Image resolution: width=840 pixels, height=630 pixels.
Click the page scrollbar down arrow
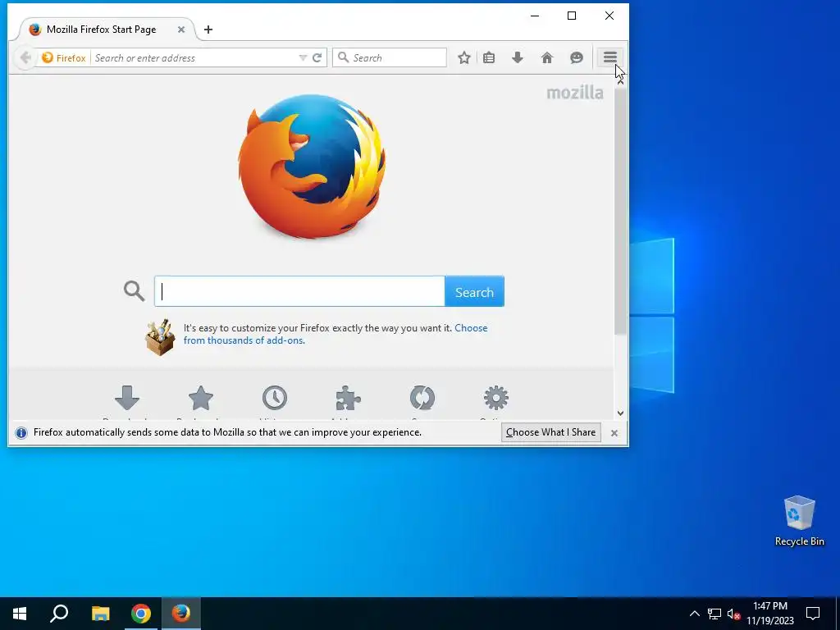[x=620, y=413]
